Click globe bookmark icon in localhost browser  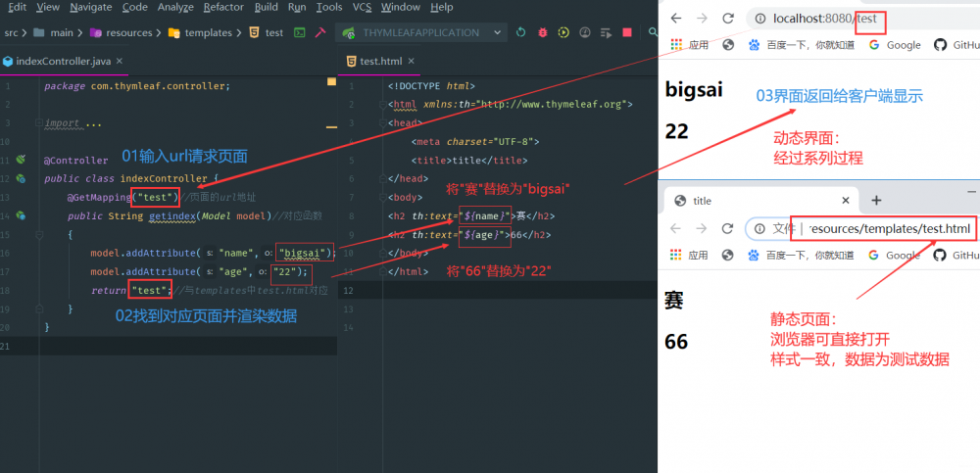[727, 45]
